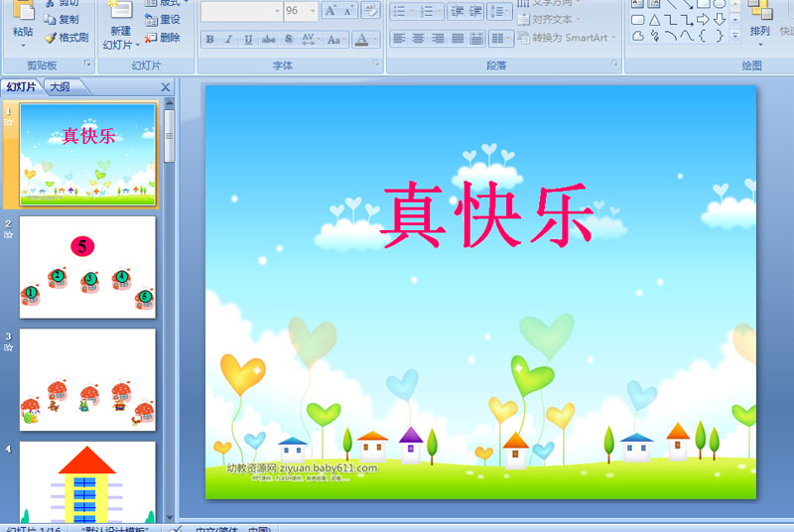This screenshot has height=532, width=794.
Task: Select the right arrow shape
Action: click(703, 20)
